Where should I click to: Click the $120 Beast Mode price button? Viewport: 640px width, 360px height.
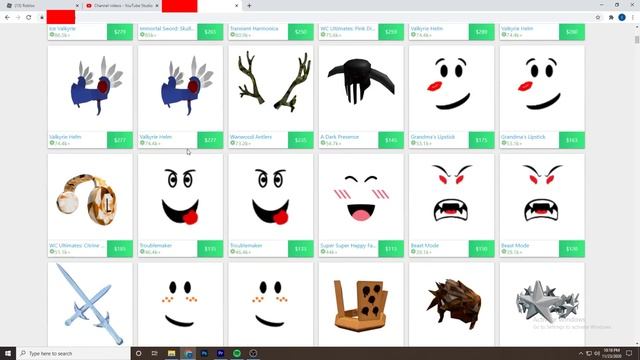(571, 249)
